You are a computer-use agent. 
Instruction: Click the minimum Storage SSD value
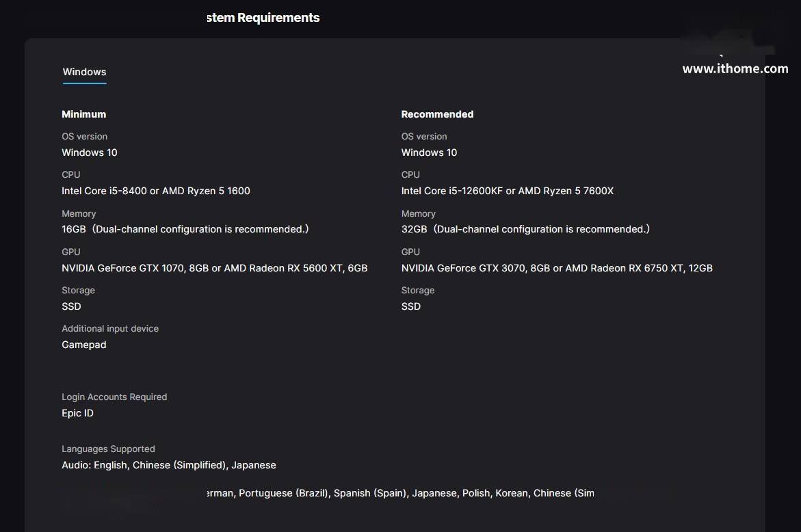72,306
